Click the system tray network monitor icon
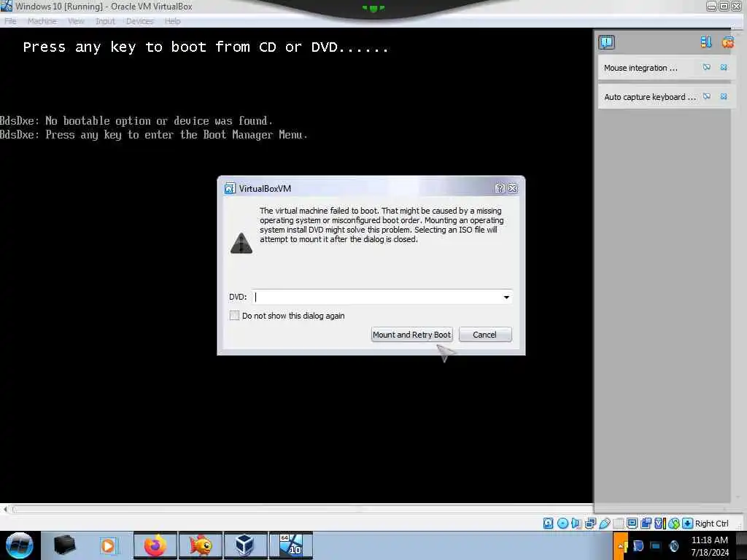Image resolution: width=747 pixels, height=560 pixels. [656, 545]
